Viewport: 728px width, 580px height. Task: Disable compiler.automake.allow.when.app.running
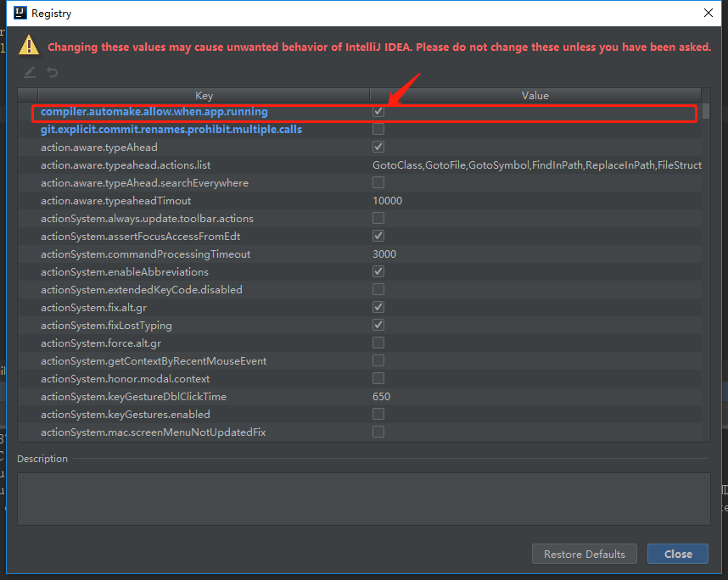[x=378, y=111]
